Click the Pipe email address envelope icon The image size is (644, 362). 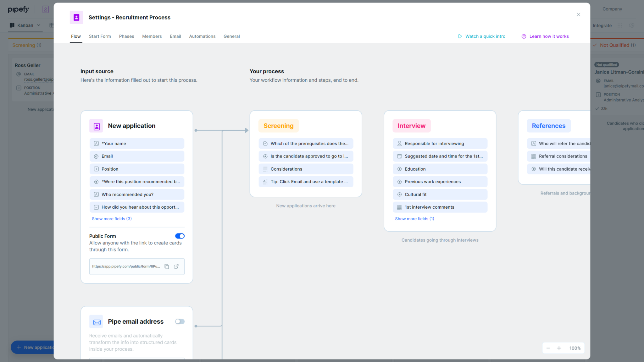click(x=96, y=321)
